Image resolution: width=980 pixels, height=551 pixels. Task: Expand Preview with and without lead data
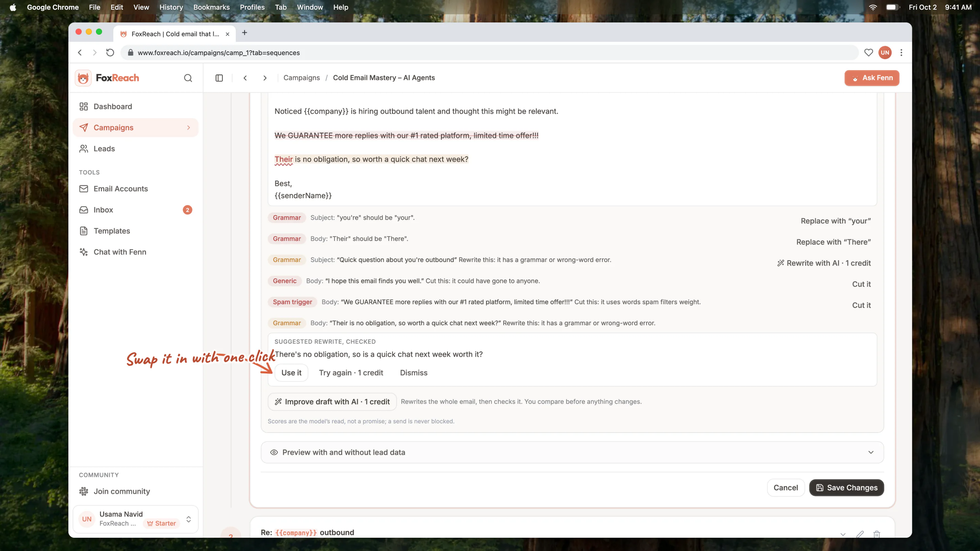coord(572,452)
